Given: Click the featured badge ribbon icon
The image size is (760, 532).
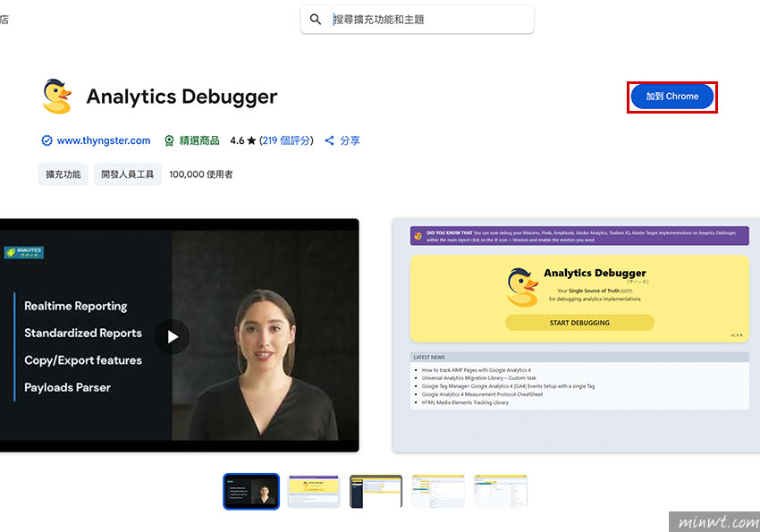Looking at the screenshot, I should 169,140.
